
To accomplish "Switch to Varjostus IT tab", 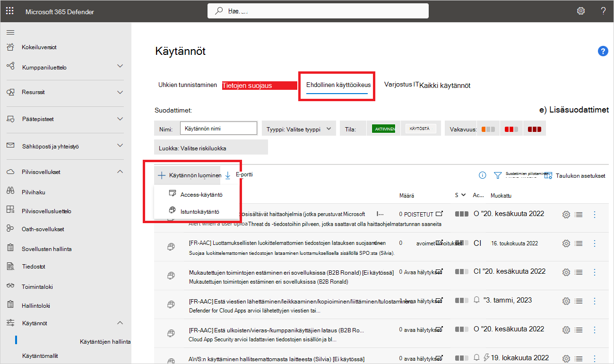I will 401,84.
